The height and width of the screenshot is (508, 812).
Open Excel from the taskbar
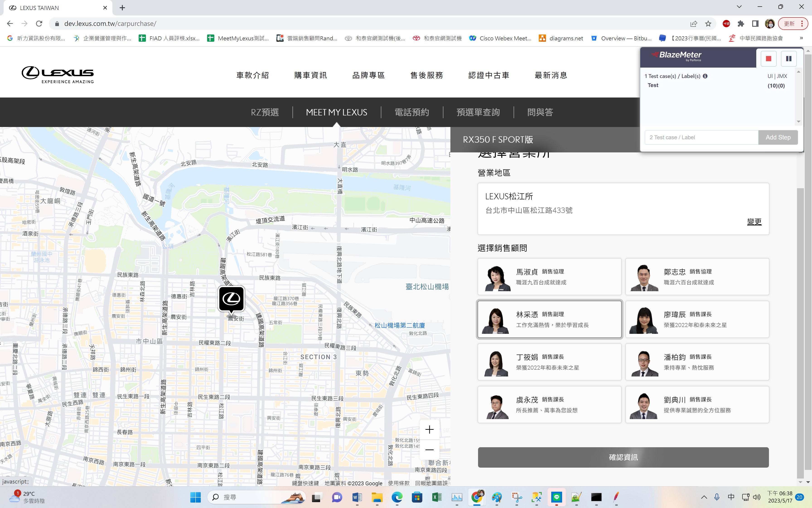coord(437,497)
